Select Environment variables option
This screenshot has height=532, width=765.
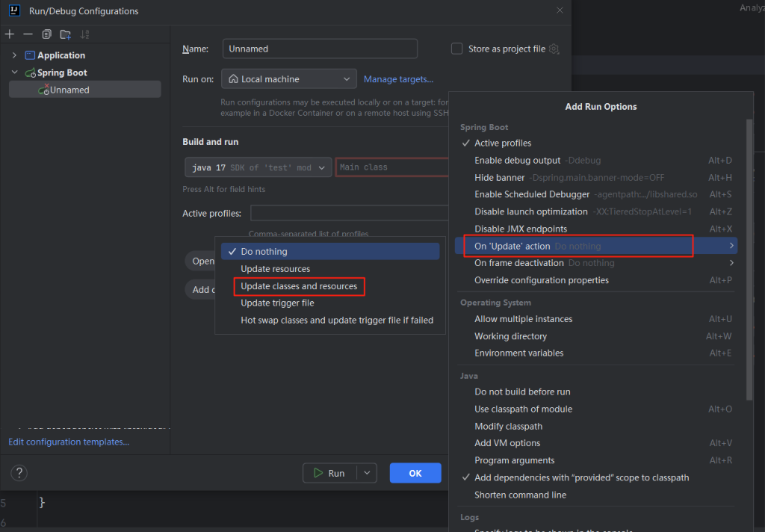(x=597, y=353)
